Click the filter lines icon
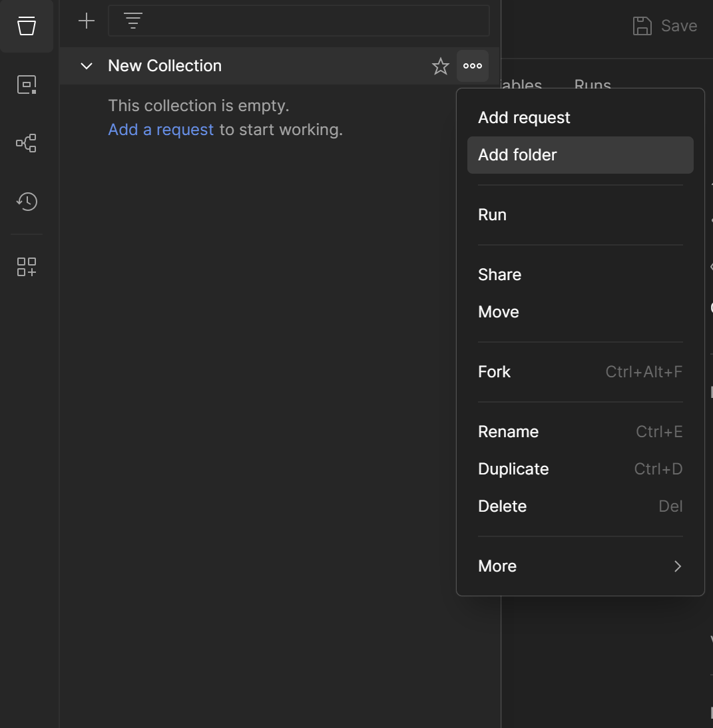Screen dimensions: 713x728 (133, 21)
